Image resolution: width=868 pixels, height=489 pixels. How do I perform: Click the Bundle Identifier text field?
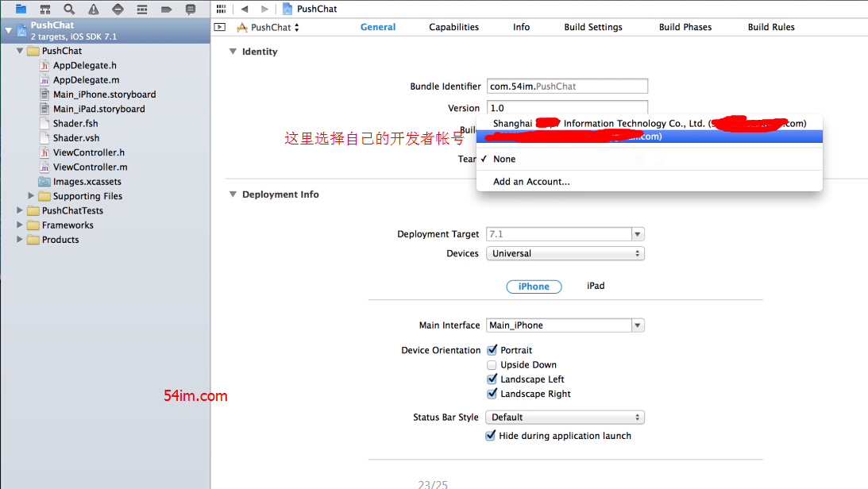click(567, 87)
